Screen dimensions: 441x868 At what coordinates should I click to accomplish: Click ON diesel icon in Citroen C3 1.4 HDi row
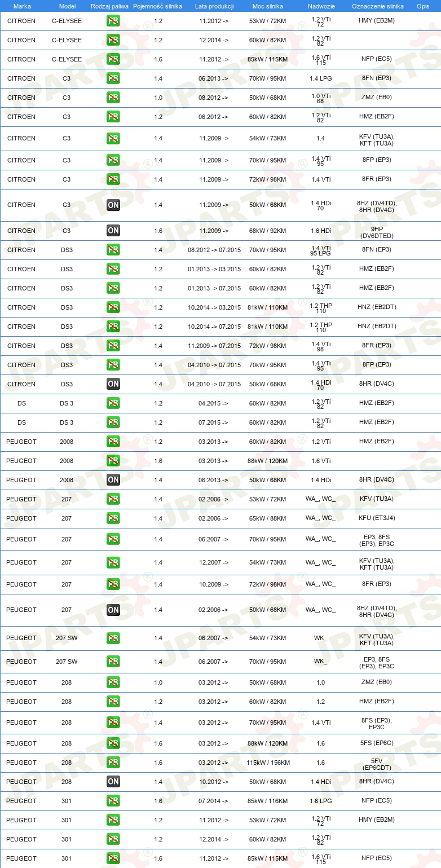tap(113, 205)
